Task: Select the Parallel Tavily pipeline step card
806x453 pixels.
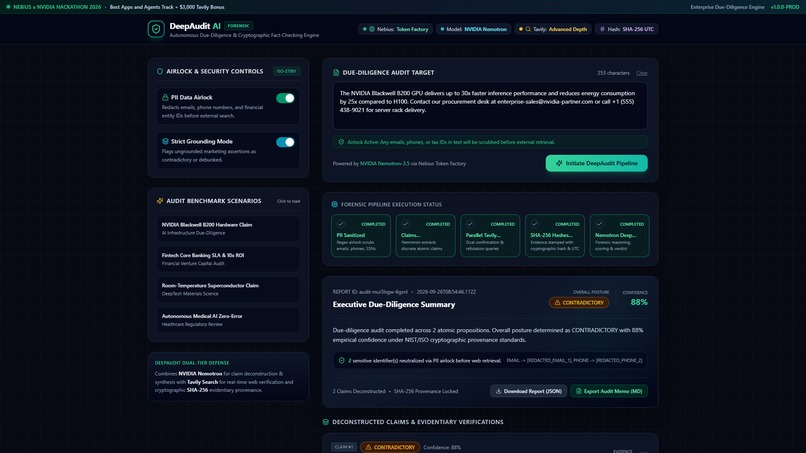Action: click(490, 235)
